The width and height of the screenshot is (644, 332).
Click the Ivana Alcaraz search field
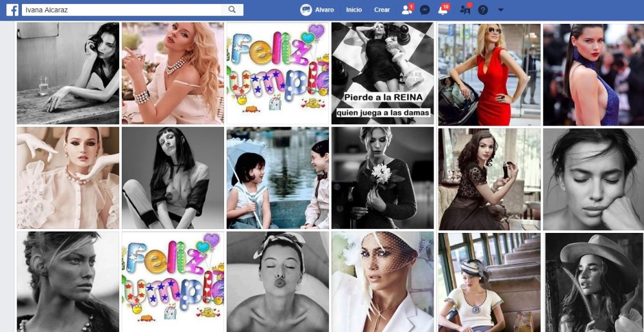point(121,10)
